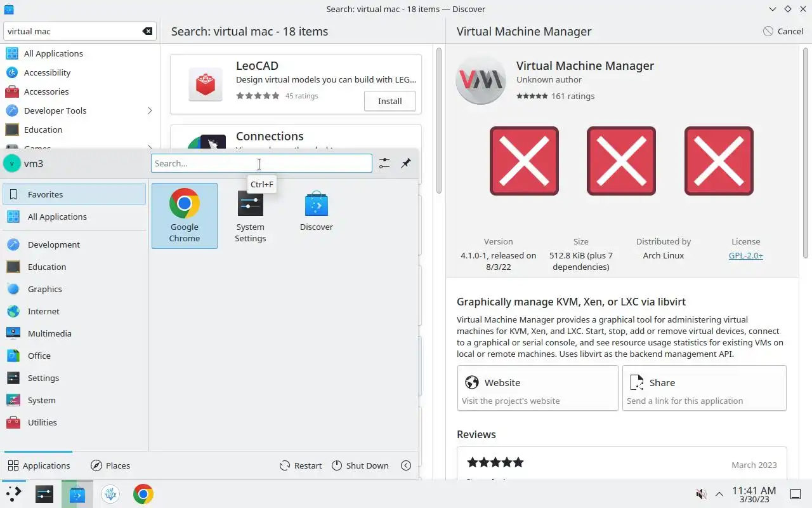Open the Graphics category in the launcher

click(x=75, y=289)
